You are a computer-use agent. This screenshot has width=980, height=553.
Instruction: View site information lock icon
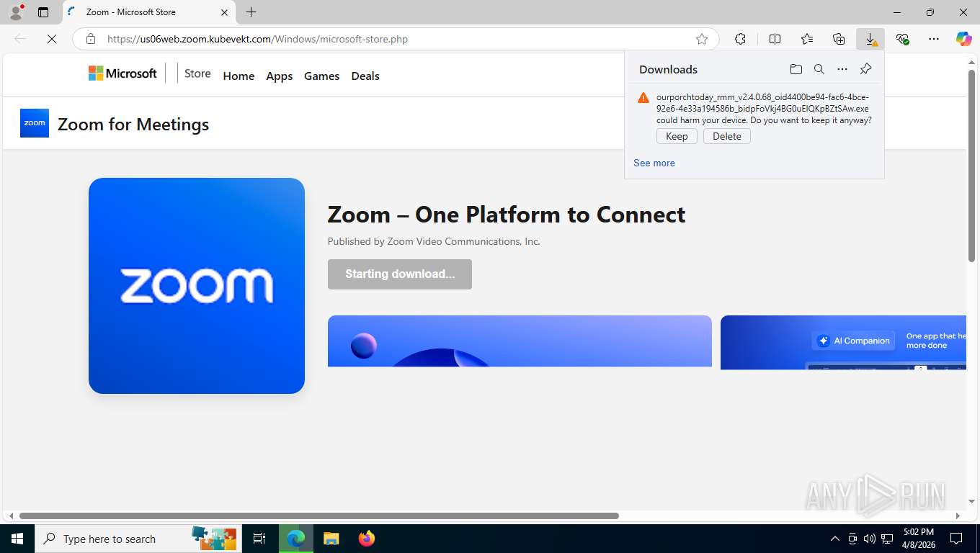pos(91,39)
